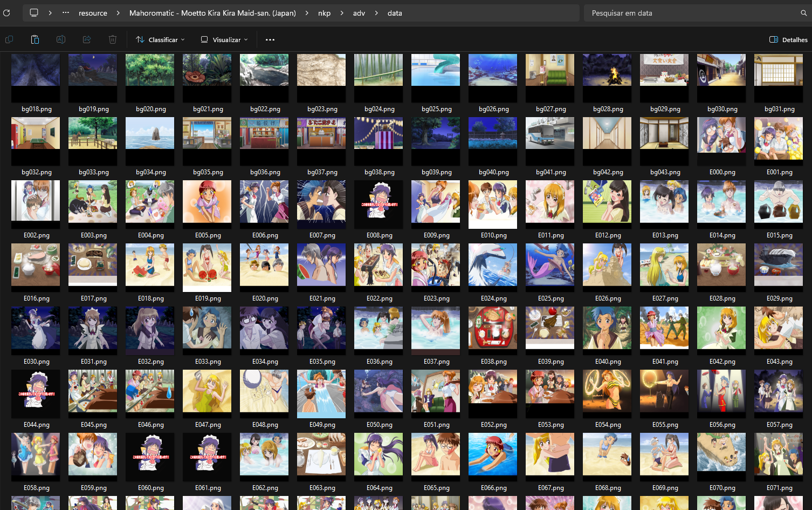Select the E049.png thumbnail
Image resolution: width=812 pixels, height=510 pixels.
coord(321,393)
